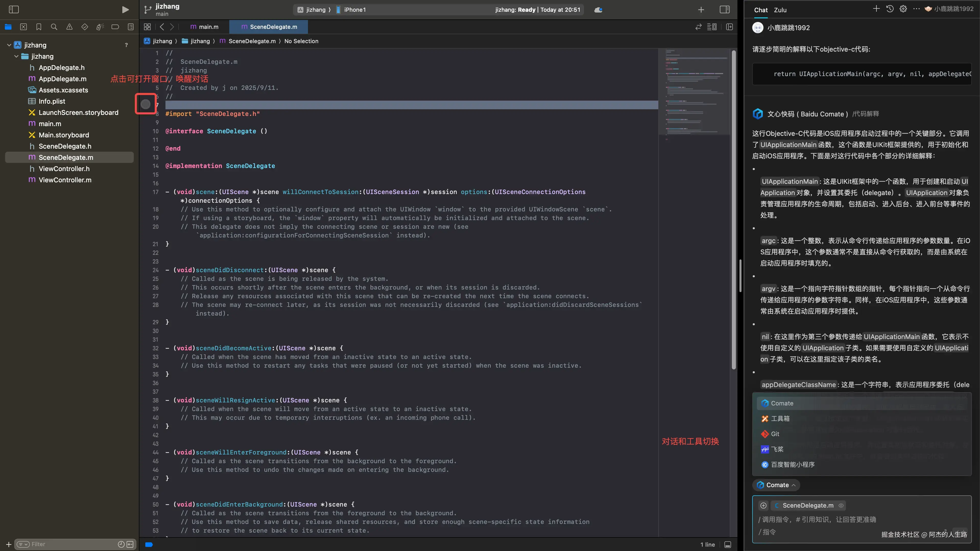Screen dimensions: 980x551
Task: Collapse the jizhang project root disclosure
Action: (x=9, y=45)
